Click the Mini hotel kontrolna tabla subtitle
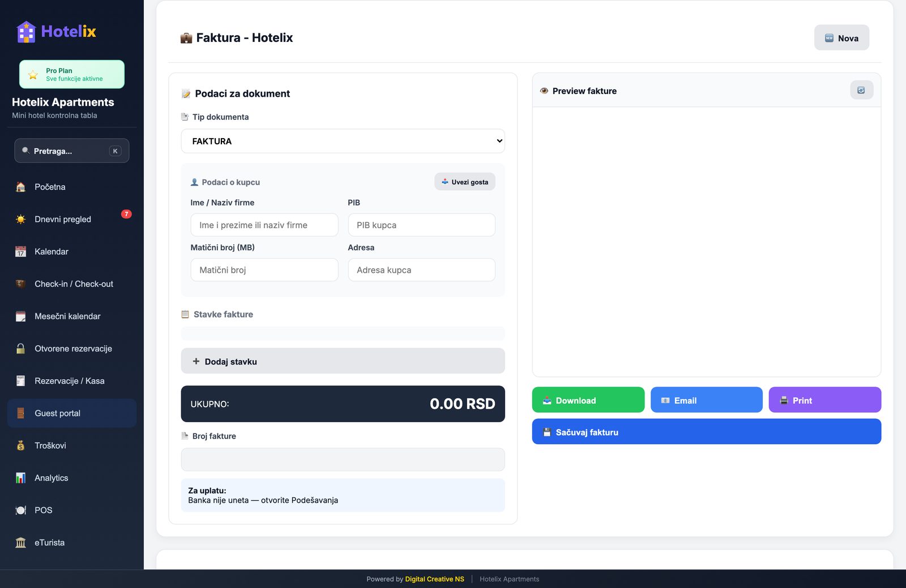Viewport: 906px width, 588px height. pos(54,115)
